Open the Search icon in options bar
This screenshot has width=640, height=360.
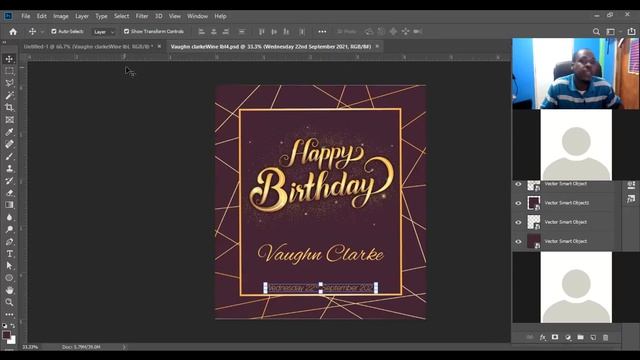(x=596, y=31)
